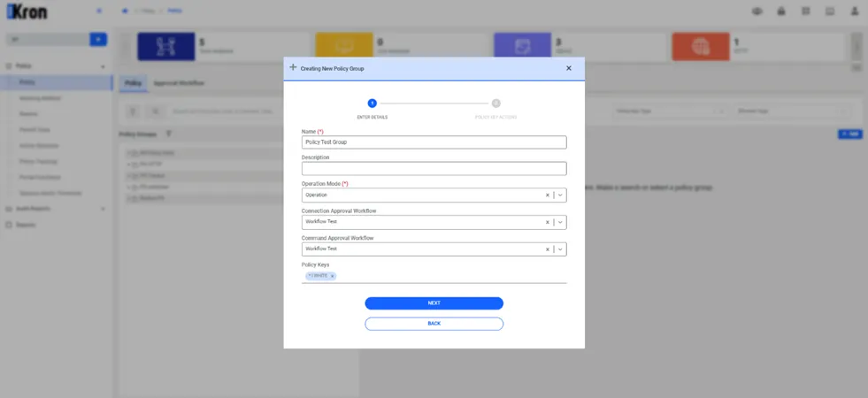Switch to the Approval Workflow tab
Viewport: 868px width, 398px height.
[179, 83]
